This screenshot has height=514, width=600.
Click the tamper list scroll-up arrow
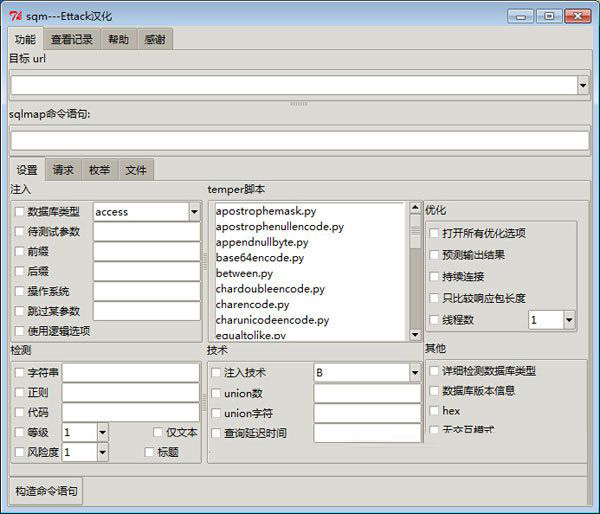click(415, 208)
